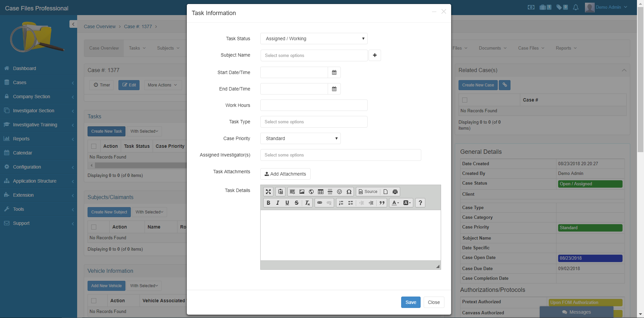
Task: Tick the Tasks table header checkbox
Action: point(94,146)
